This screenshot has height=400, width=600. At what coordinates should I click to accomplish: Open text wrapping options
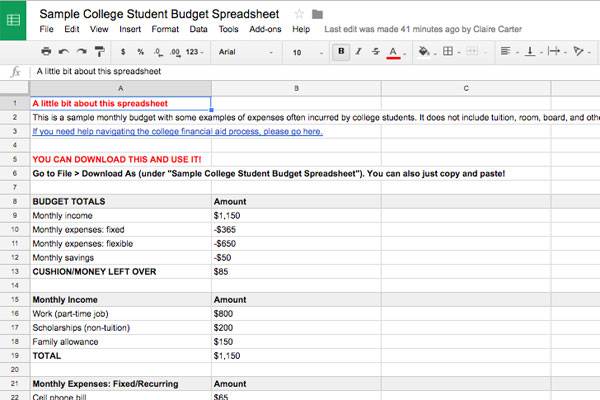coord(554,51)
